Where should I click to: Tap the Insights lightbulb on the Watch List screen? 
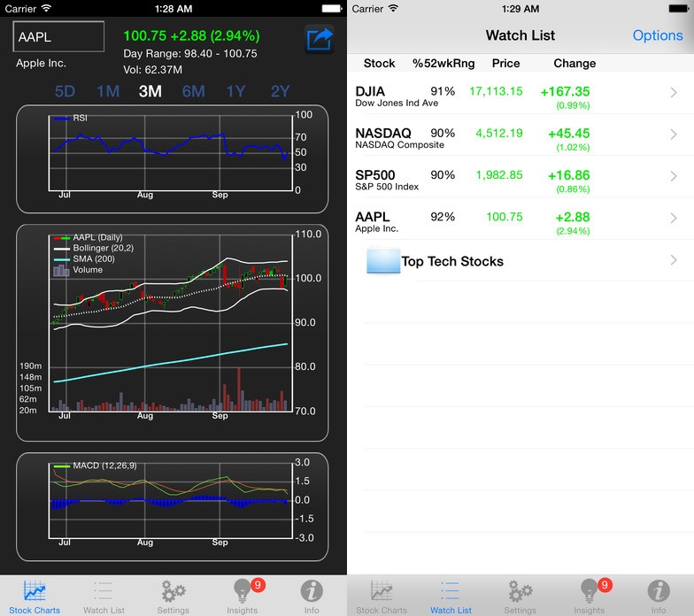pyautogui.click(x=589, y=592)
